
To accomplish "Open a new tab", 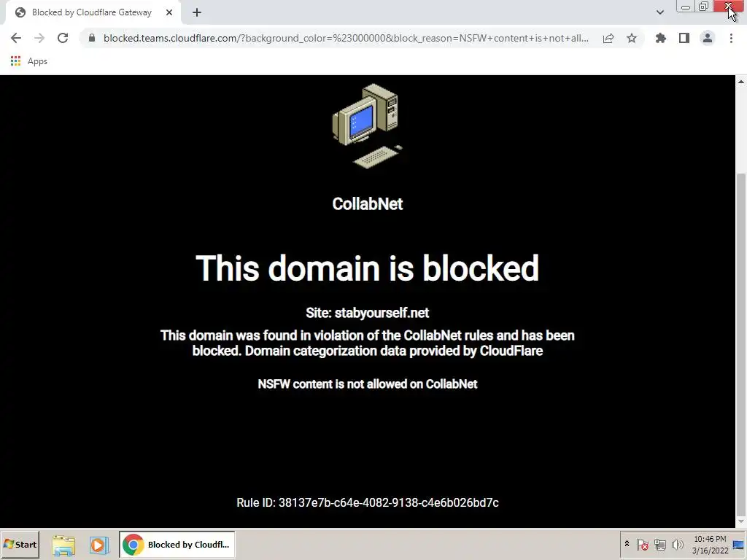I will (x=197, y=12).
